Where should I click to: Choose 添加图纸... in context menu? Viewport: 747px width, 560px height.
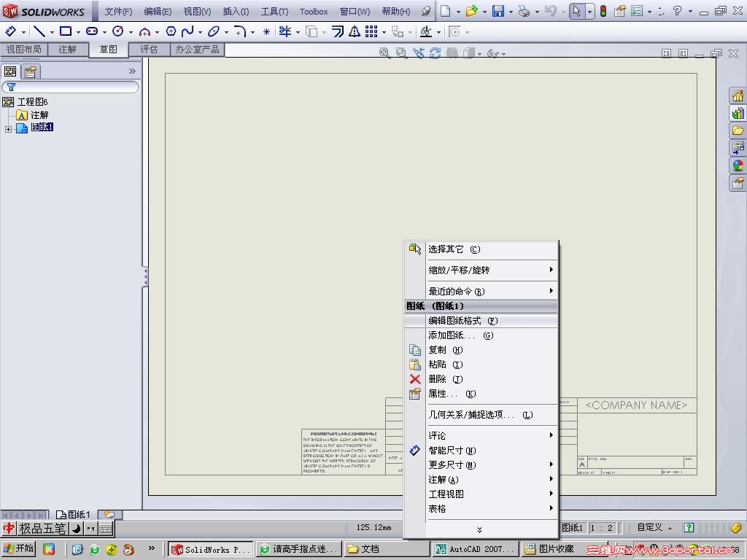481,335
